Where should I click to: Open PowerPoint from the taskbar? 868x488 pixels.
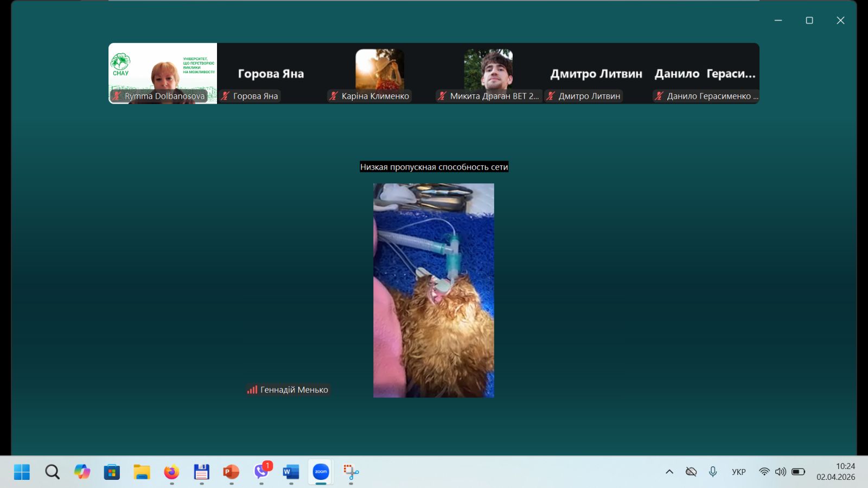click(x=231, y=472)
